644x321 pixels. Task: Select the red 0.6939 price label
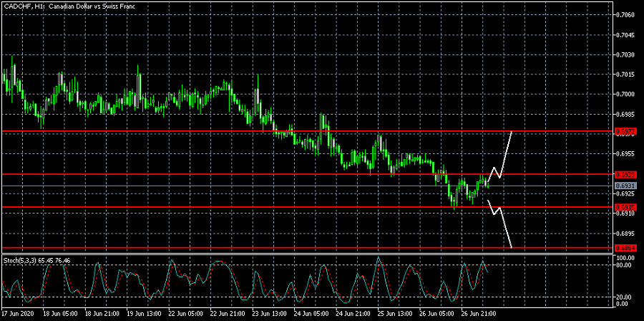(624, 174)
